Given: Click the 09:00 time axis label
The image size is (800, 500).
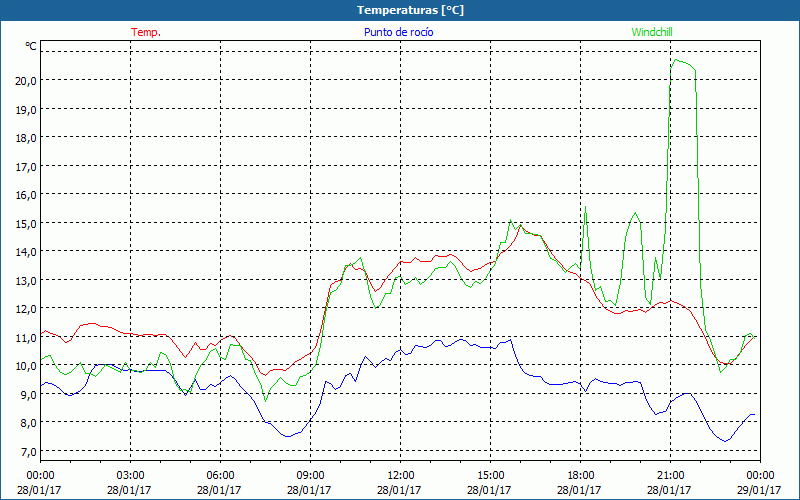Looking at the screenshot, I should [310, 476].
